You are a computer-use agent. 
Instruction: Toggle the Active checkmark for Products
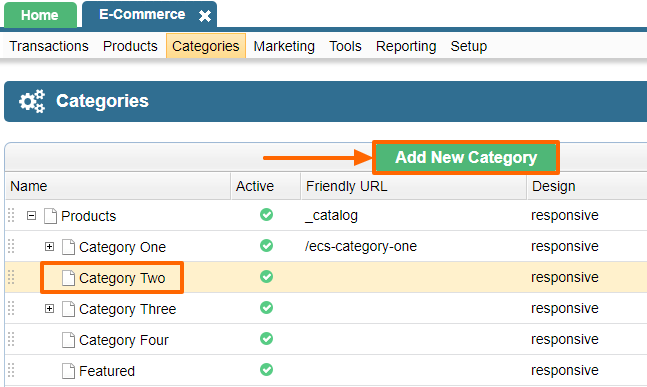tap(267, 215)
